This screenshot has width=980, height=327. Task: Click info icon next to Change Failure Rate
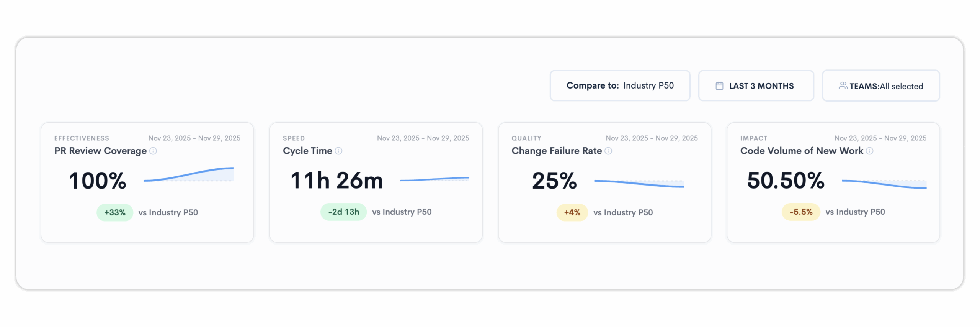point(608,151)
